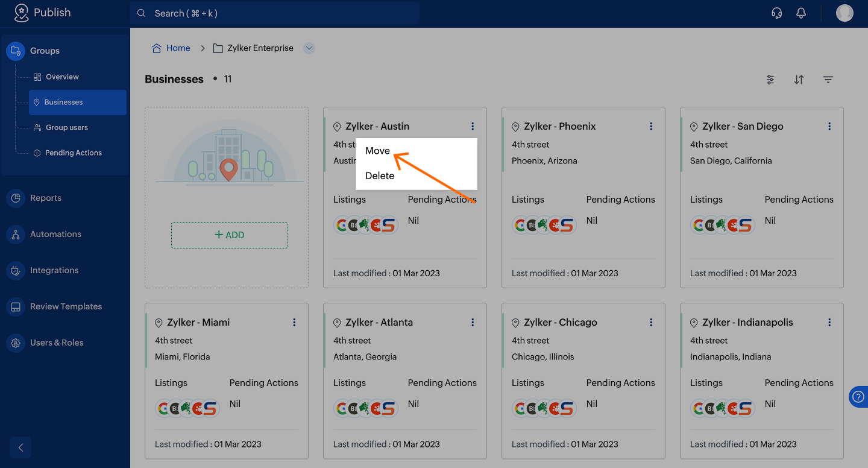The width and height of the screenshot is (868, 468).
Task: Click the headset support icon
Action: (x=777, y=13)
